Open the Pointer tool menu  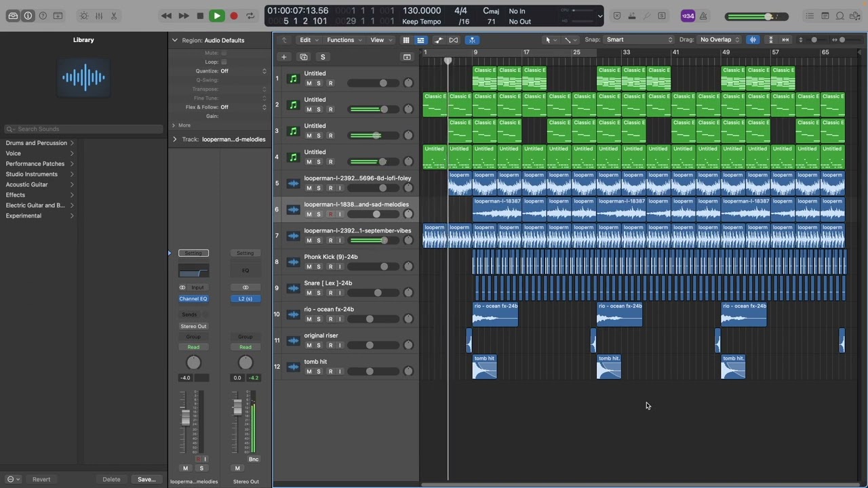coord(550,40)
